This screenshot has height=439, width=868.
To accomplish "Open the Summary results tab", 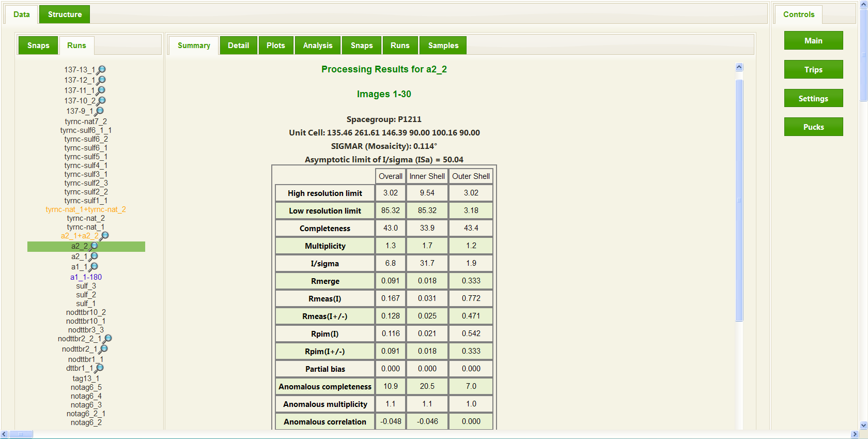I will pos(194,46).
